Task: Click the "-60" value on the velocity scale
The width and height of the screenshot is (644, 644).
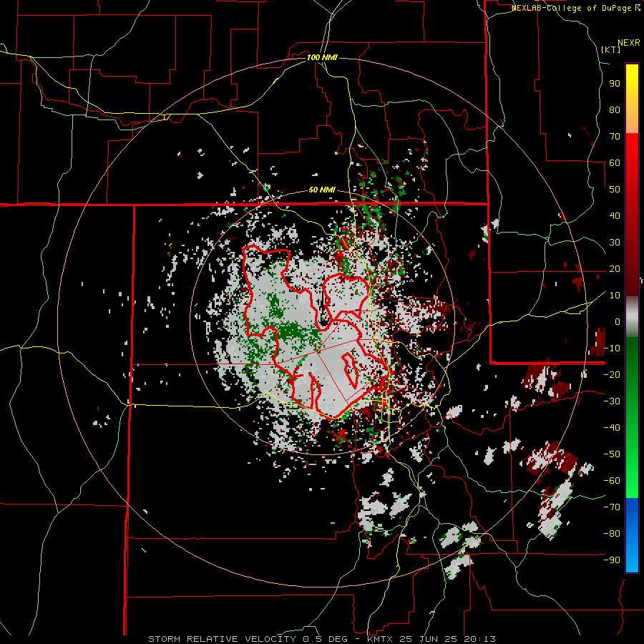Action: (612, 481)
